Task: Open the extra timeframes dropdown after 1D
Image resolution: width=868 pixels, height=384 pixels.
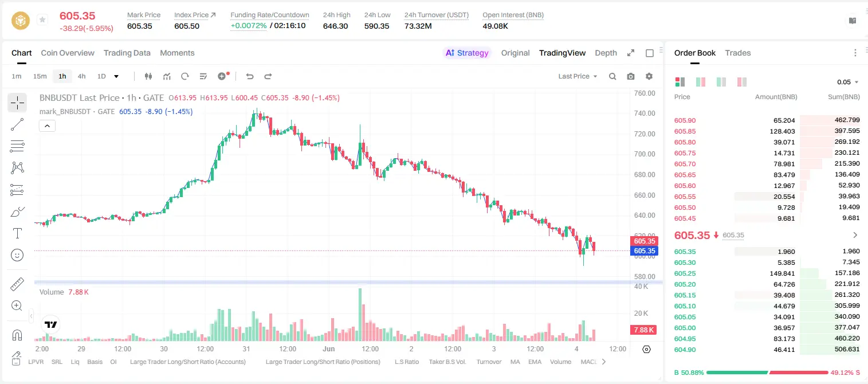Action: coord(116,76)
